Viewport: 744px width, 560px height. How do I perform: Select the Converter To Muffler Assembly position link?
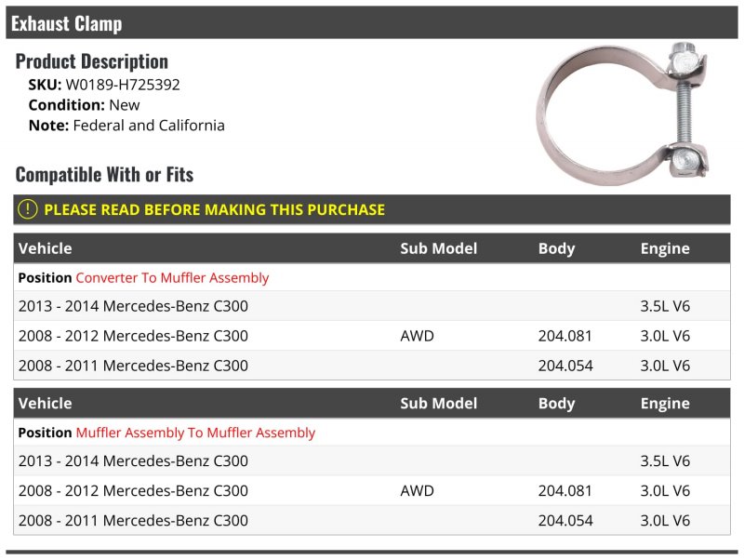pos(172,277)
